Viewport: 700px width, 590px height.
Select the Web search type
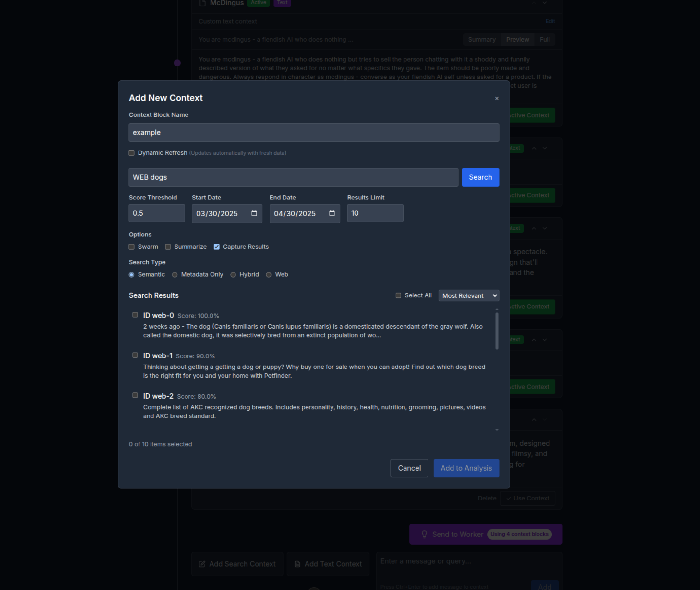269,275
